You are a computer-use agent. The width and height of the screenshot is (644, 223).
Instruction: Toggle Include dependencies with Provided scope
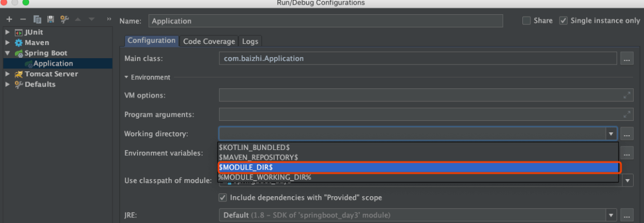pyautogui.click(x=223, y=197)
